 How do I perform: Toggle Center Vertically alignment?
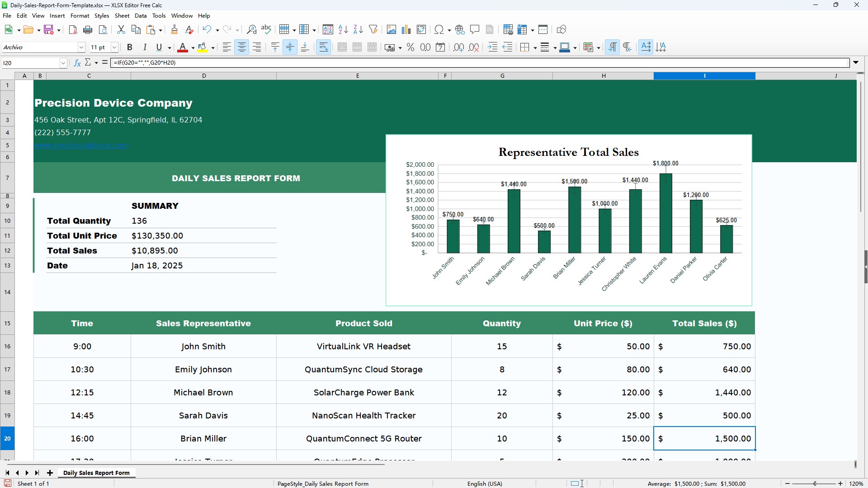point(290,47)
